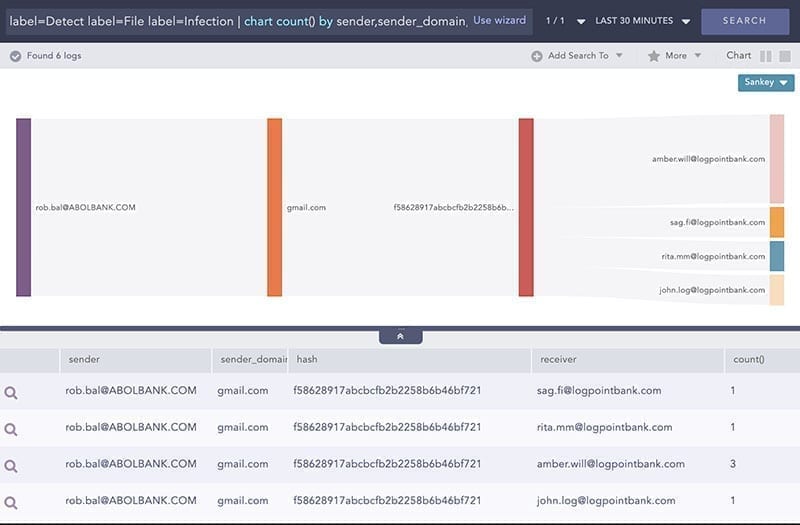Click magnifier icon in amber.will row
Screen dimensions: 800x525
tap(11, 466)
